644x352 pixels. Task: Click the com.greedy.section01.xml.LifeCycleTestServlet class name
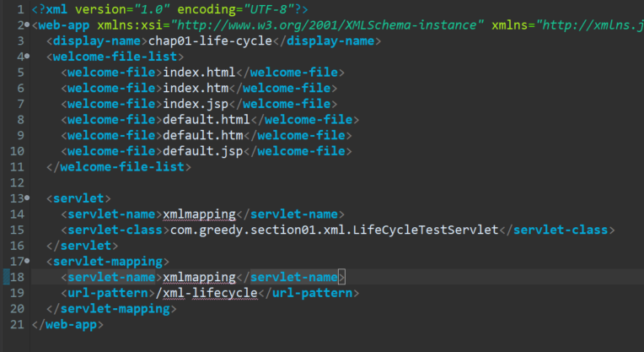pyautogui.click(x=335, y=230)
